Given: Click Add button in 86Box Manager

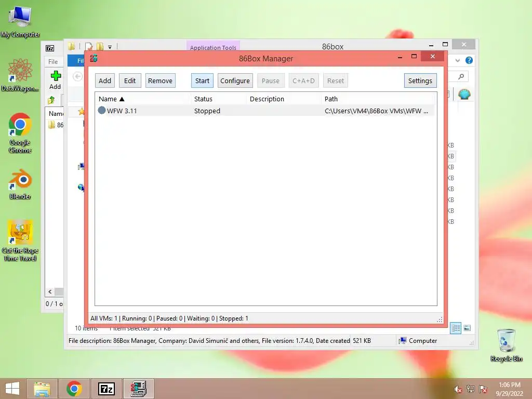Looking at the screenshot, I should 105,81.
